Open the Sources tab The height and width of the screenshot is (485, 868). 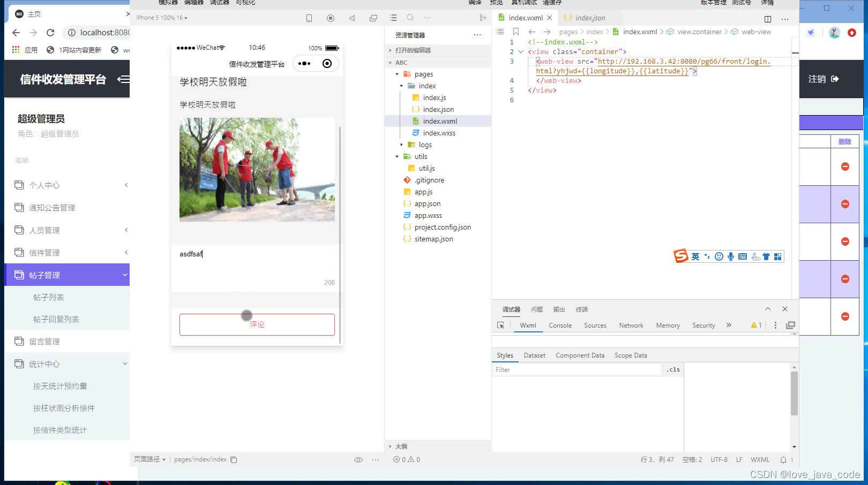(x=595, y=325)
